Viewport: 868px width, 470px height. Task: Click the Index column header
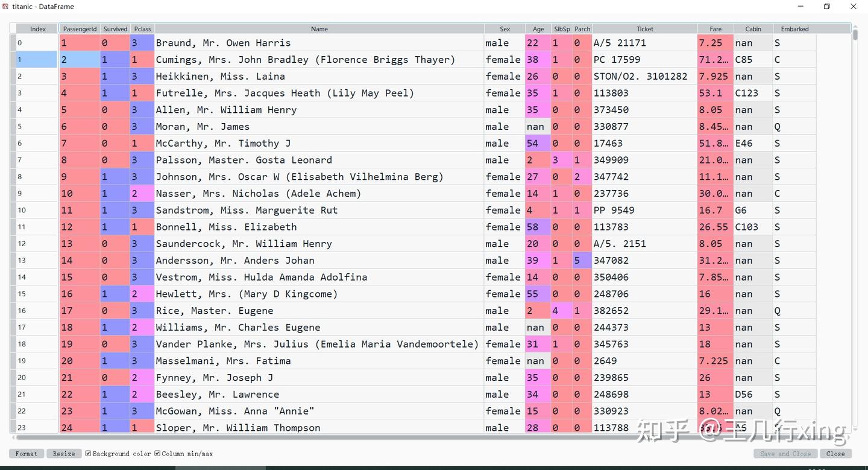click(x=38, y=29)
